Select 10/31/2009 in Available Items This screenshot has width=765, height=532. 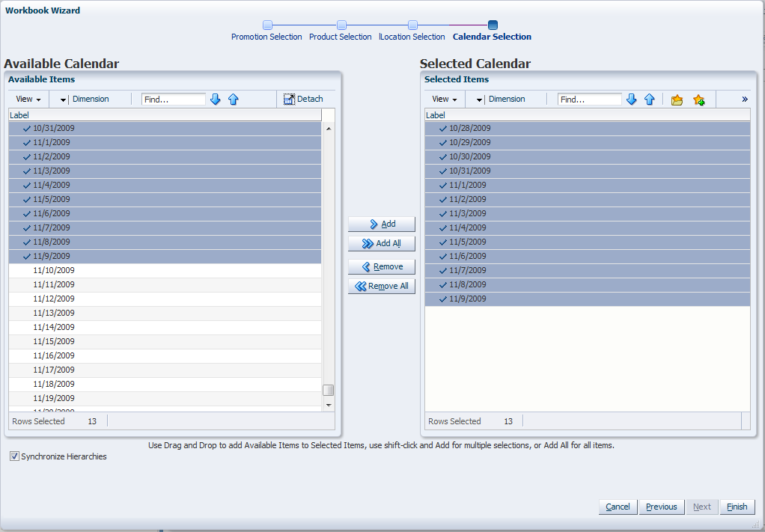point(165,128)
